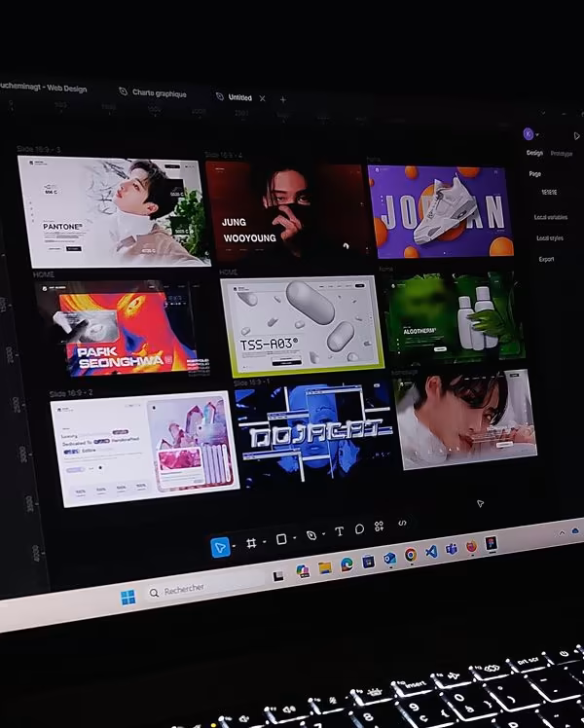Image resolution: width=584 pixels, height=728 pixels.
Task: Select the Doja Cat blue frame
Action: coord(314,435)
